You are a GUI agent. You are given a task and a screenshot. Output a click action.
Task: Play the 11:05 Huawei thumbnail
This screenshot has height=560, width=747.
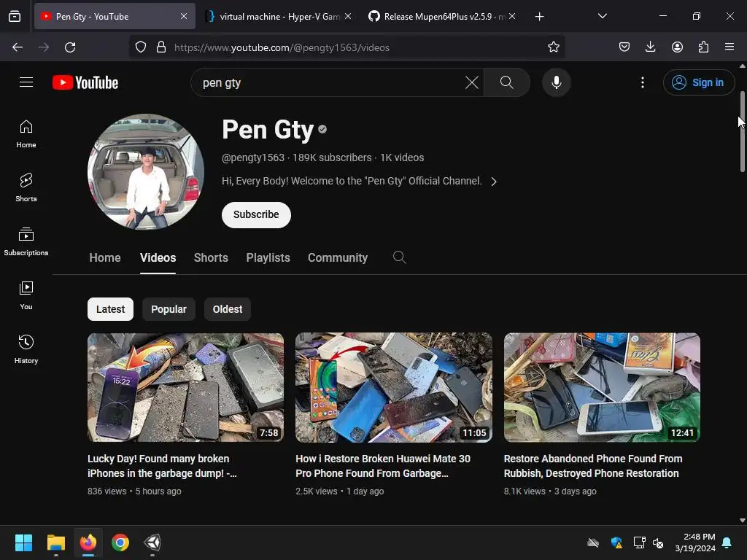pos(393,387)
